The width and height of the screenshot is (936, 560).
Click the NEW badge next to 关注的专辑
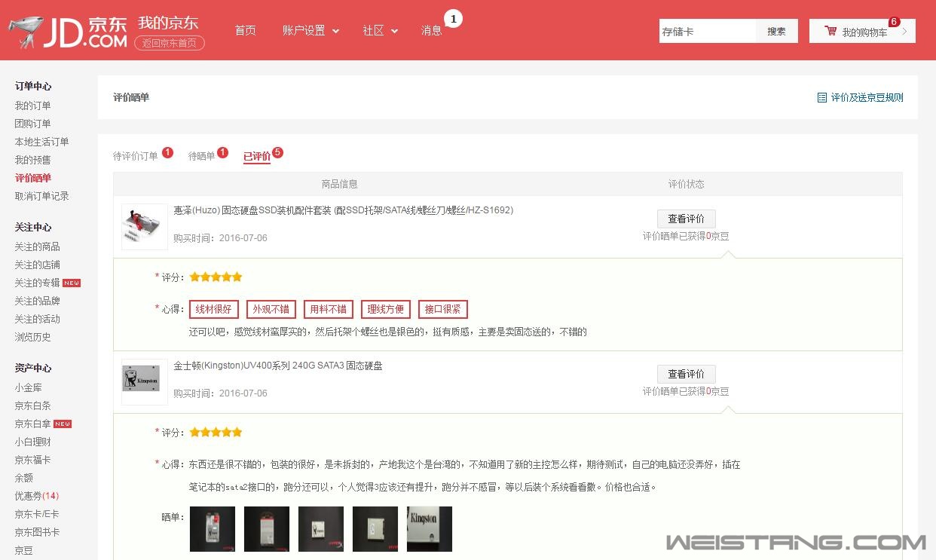click(72, 283)
